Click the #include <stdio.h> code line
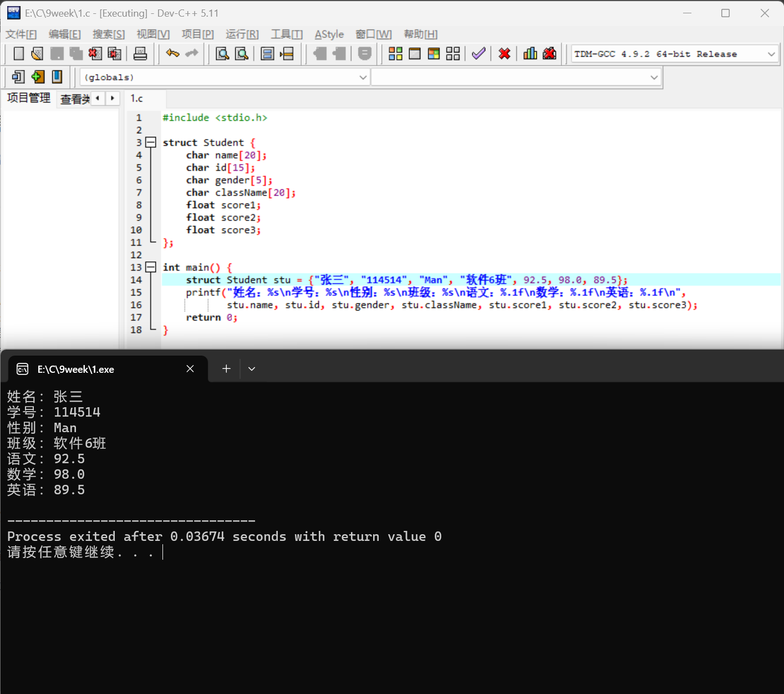 (x=215, y=118)
